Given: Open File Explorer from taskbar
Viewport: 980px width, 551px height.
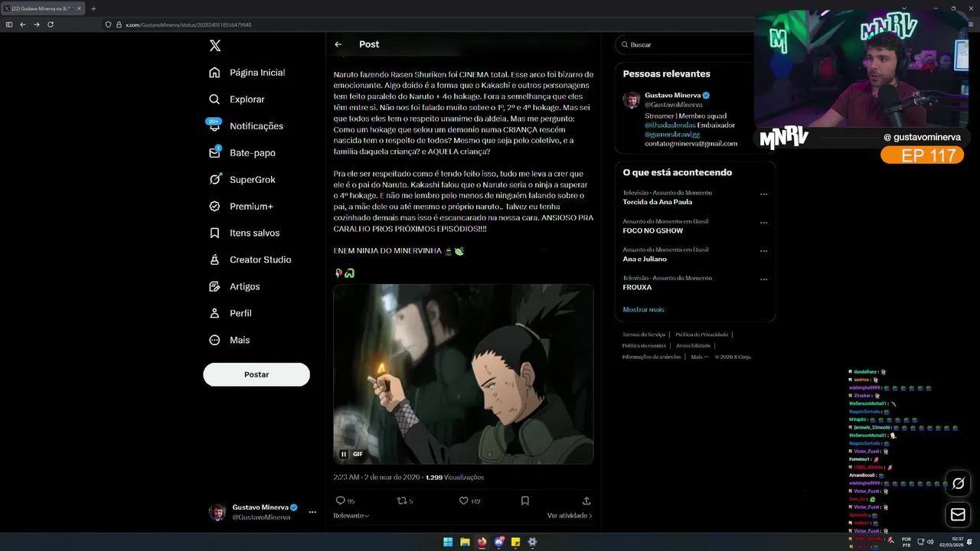Looking at the screenshot, I should (465, 542).
